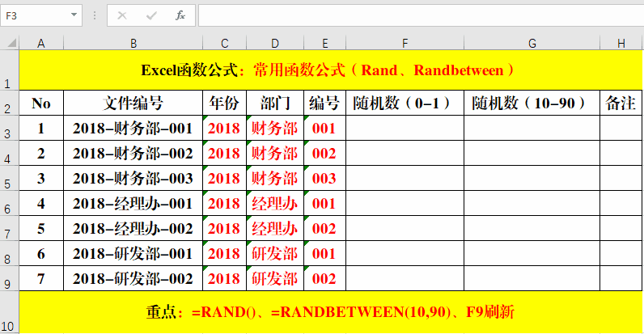This screenshot has height=334, width=644.
Task: Click the '编号' header cell
Action: 325,103
